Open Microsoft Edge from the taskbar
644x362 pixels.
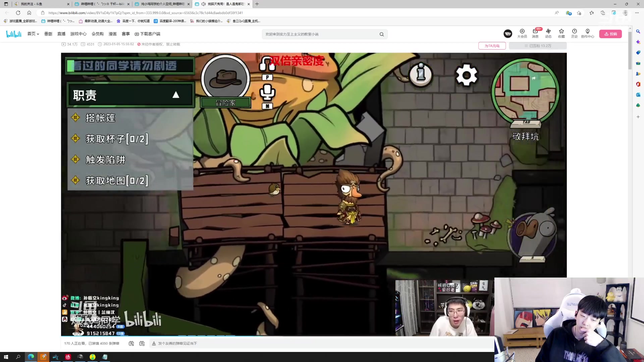pos(31,357)
